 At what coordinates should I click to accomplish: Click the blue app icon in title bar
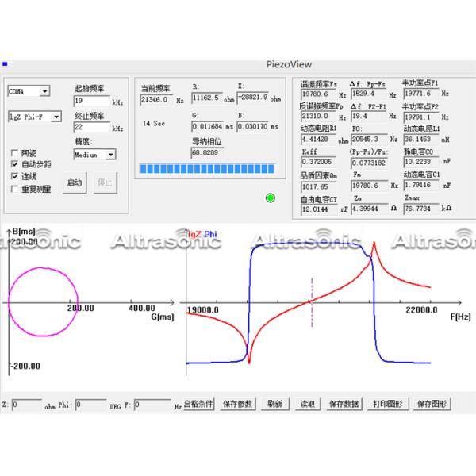point(5,63)
